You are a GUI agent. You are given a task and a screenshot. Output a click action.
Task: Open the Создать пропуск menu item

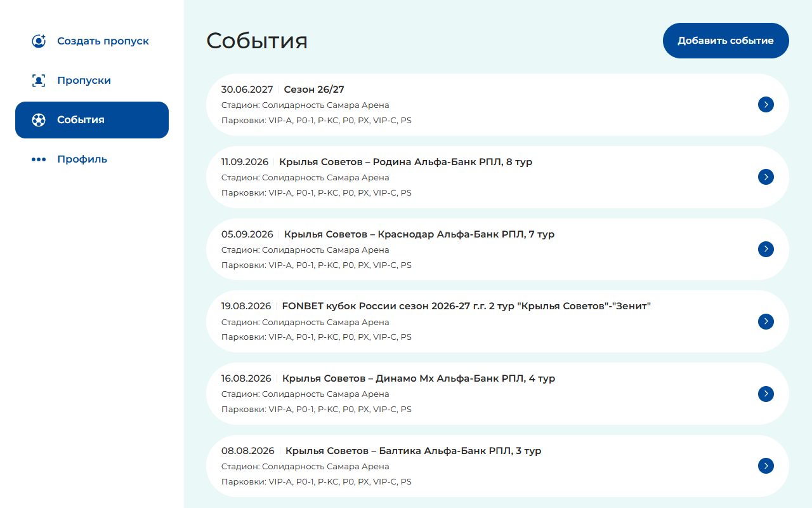tap(92, 41)
